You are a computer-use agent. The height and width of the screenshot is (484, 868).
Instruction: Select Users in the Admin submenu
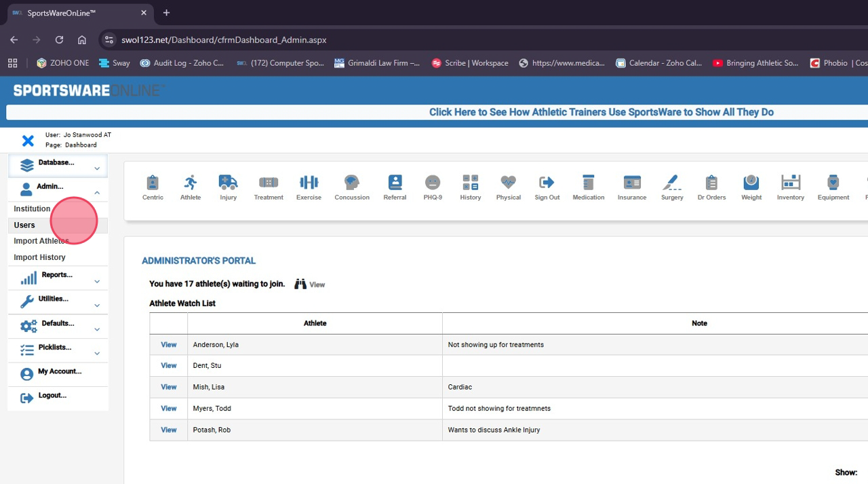click(x=24, y=225)
